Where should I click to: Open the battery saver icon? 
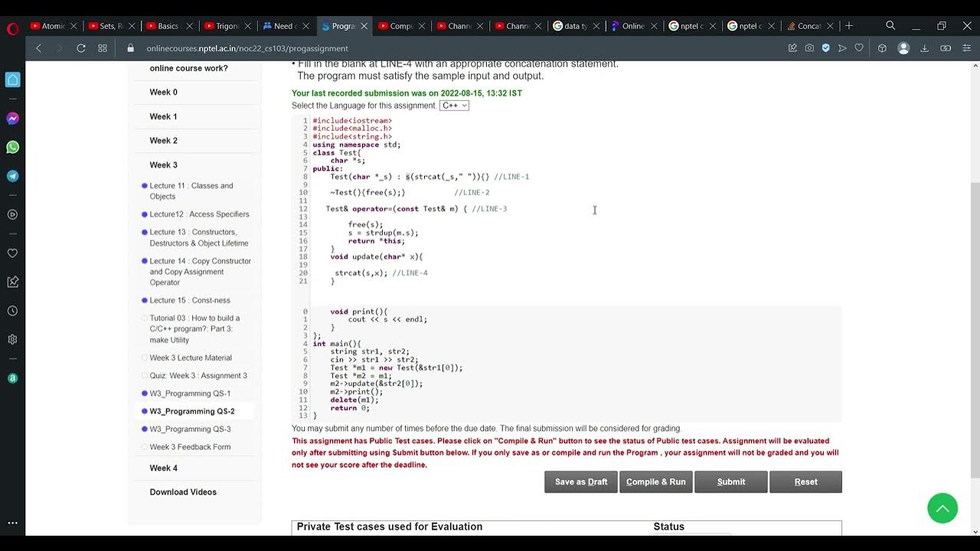946,48
